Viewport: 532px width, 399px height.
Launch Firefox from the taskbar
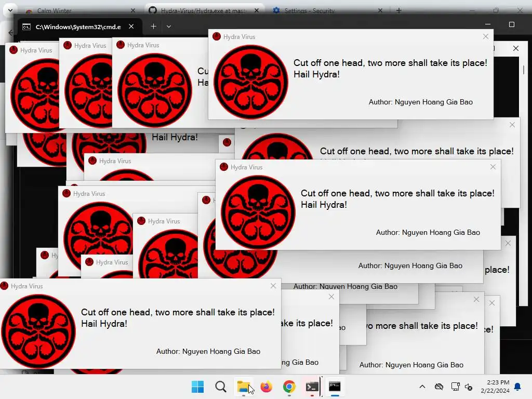267,387
